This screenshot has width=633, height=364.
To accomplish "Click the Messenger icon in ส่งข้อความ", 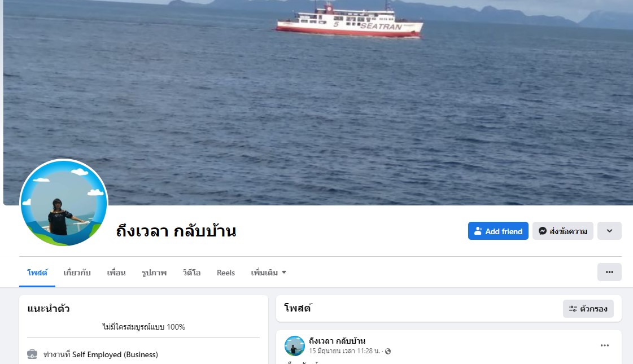I will [x=543, y=231].
